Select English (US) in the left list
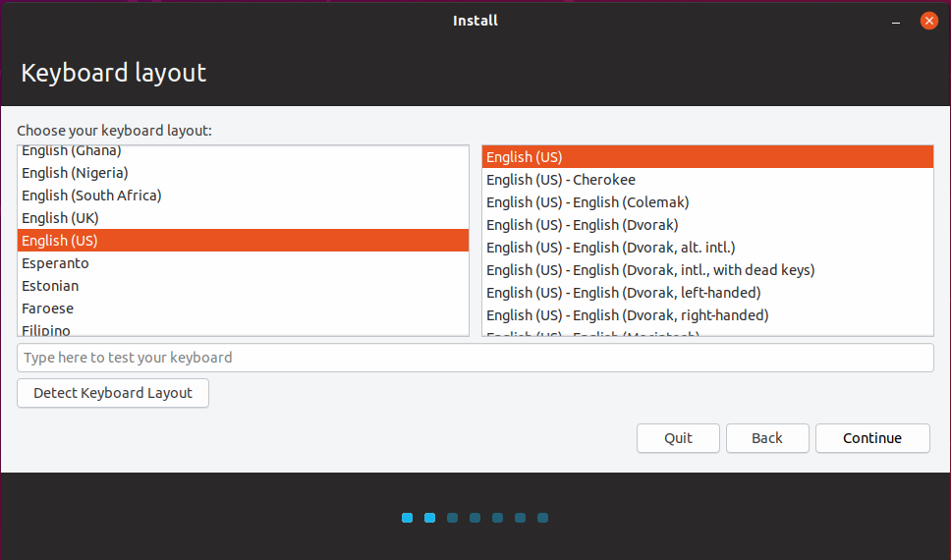 [60, 241]
